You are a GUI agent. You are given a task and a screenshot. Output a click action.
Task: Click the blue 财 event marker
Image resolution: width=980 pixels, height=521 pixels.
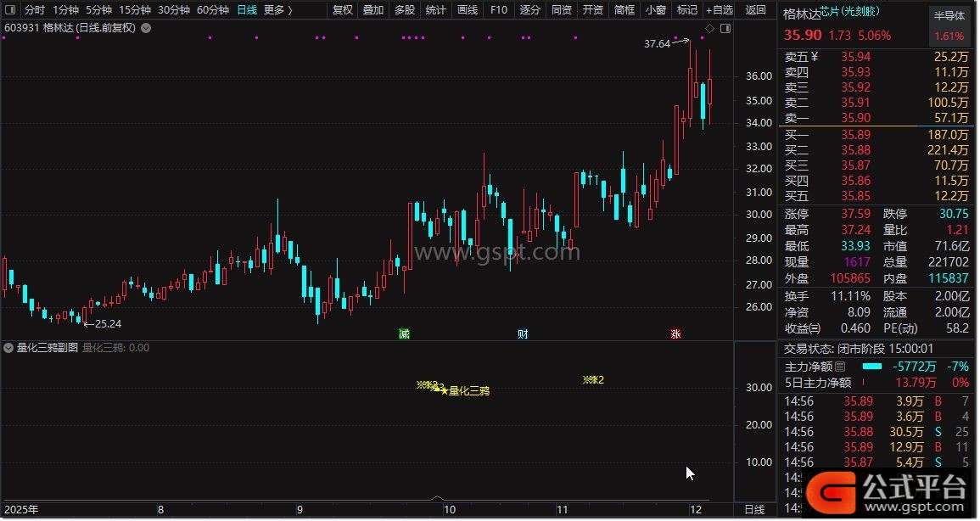coord(523,333)
